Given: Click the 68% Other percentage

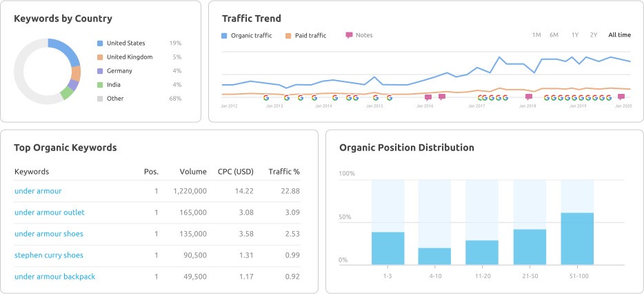Looking at the screenshot, I should click(175, 98).
